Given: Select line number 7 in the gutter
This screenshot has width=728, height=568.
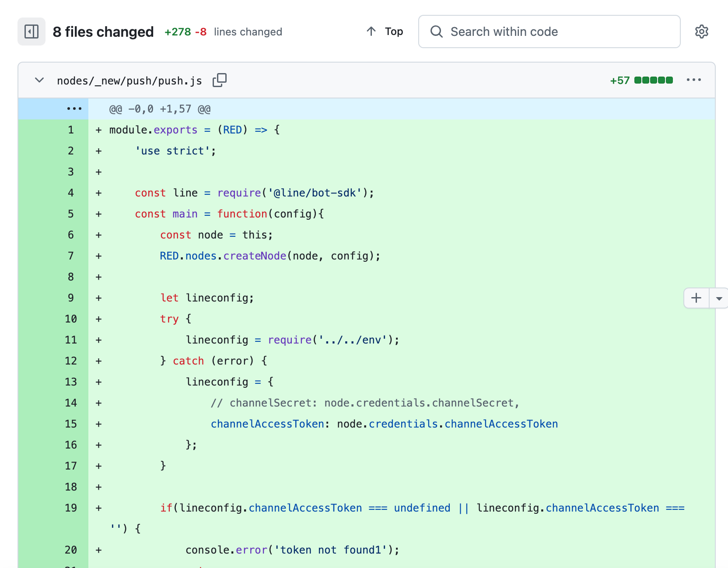Looking at the screenshot, I should tap(71, 256).
